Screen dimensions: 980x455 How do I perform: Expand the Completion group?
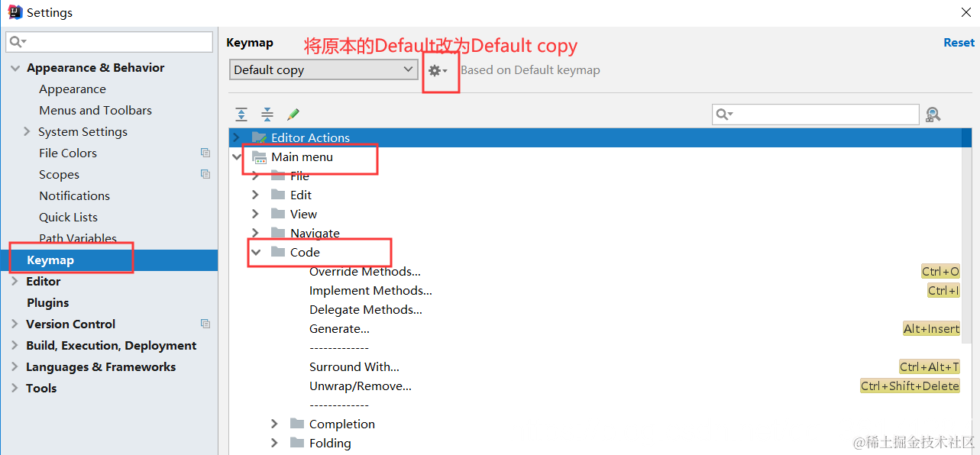click(275, 424)
